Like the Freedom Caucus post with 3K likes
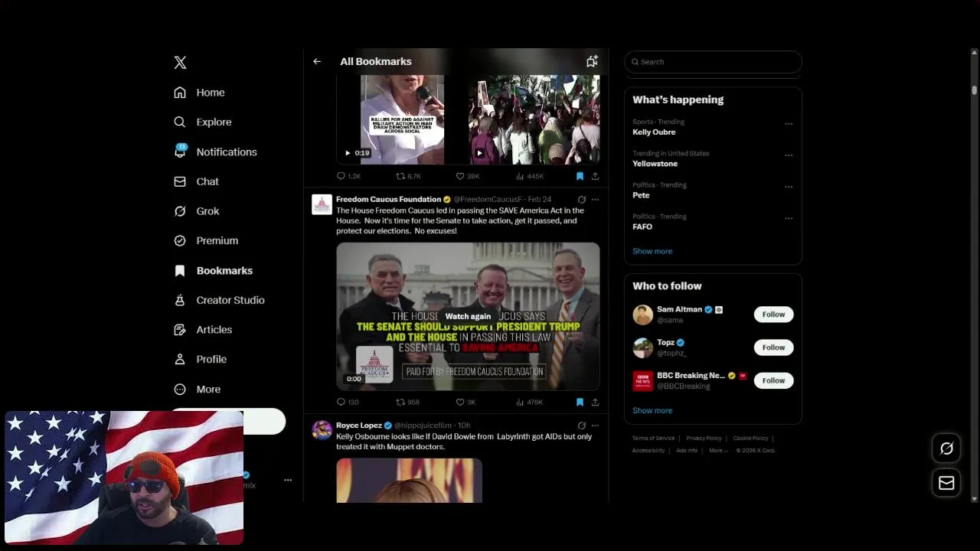The width and height of the screenshot is (980, 551). tap(466, 402)
